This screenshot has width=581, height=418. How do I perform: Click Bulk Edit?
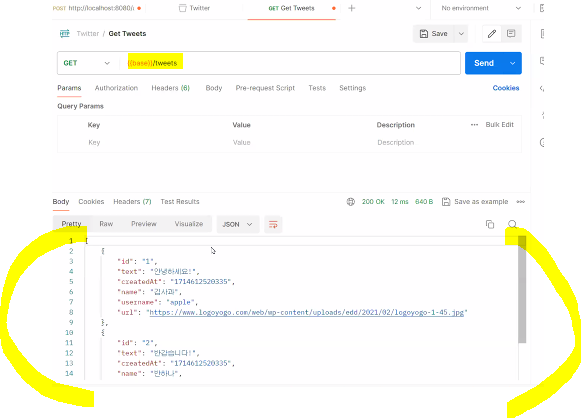(499, 125)
